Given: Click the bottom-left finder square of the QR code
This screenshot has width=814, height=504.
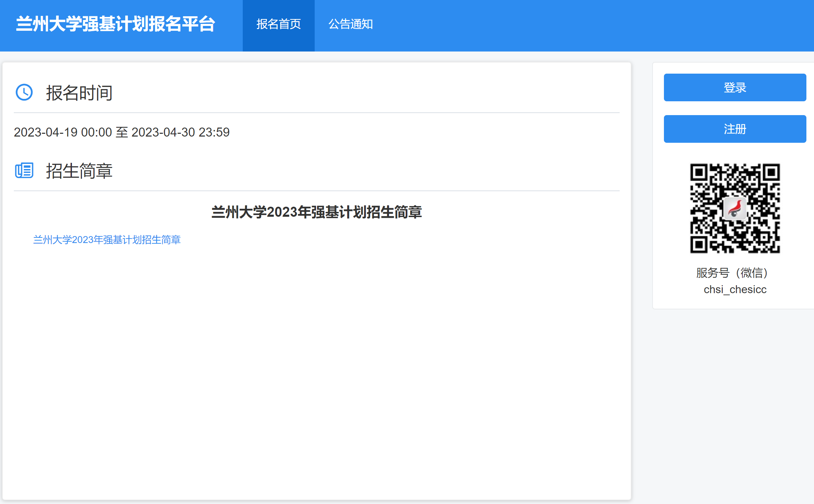Looking at the screenshot, I should (699, 244).
